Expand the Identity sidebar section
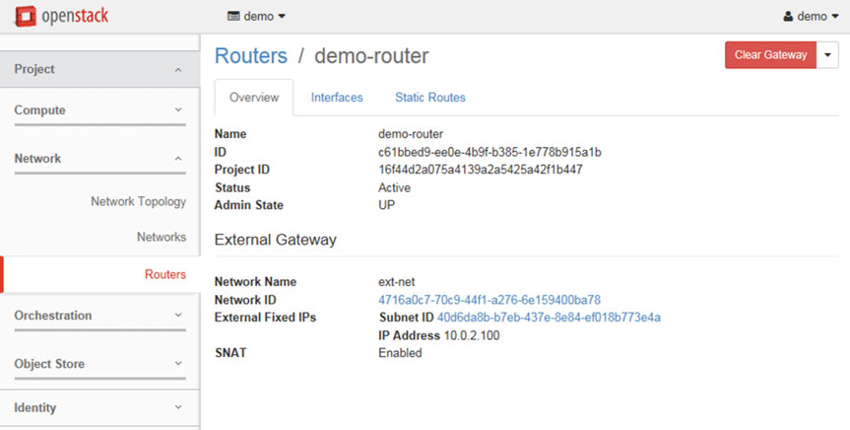Screen dimensions: 850x430 click(x=100, y=408)
